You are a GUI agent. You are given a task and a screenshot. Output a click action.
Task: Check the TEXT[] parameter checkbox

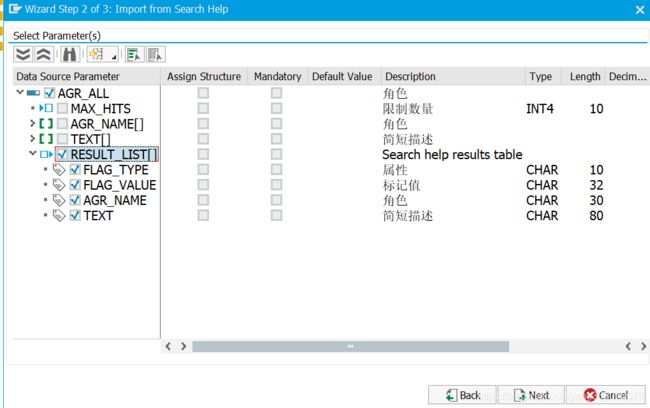point(62,139)
